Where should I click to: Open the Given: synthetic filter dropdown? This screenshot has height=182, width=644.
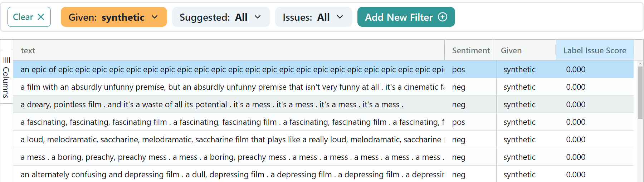coord(114,17)
